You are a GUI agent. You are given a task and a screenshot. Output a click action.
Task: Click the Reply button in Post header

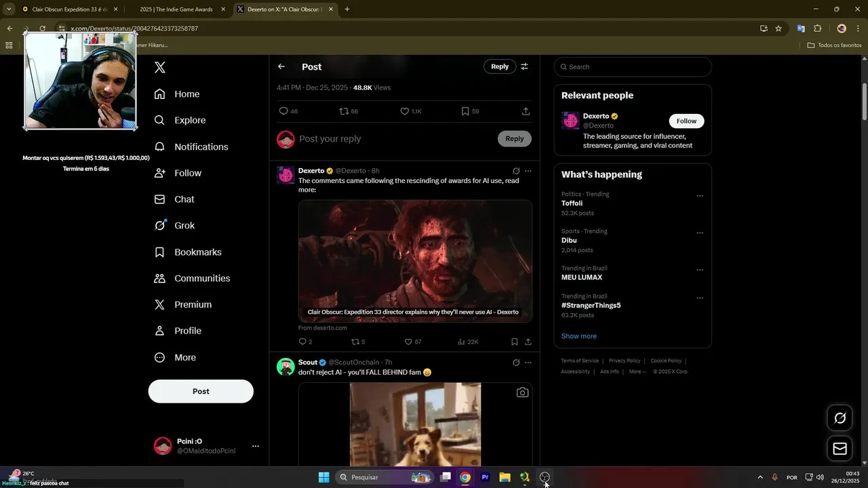pyautogui.click(x=500, y=66)
